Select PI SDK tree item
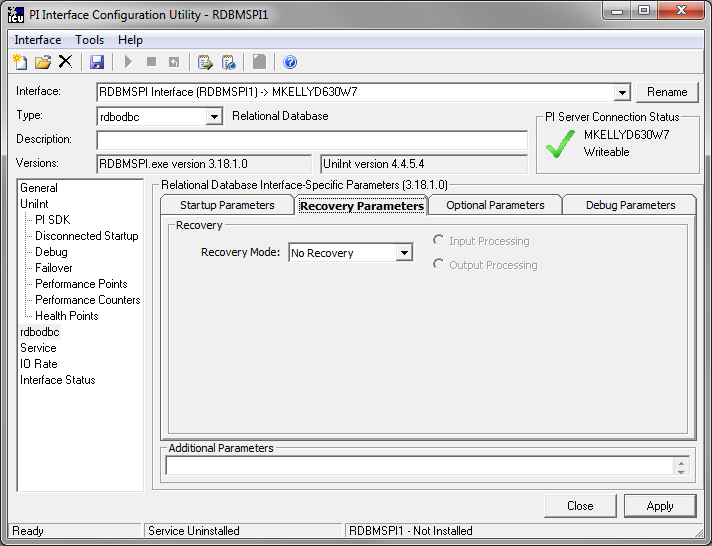Viewport: 712px width, 546px height. (x=53, y=220)
